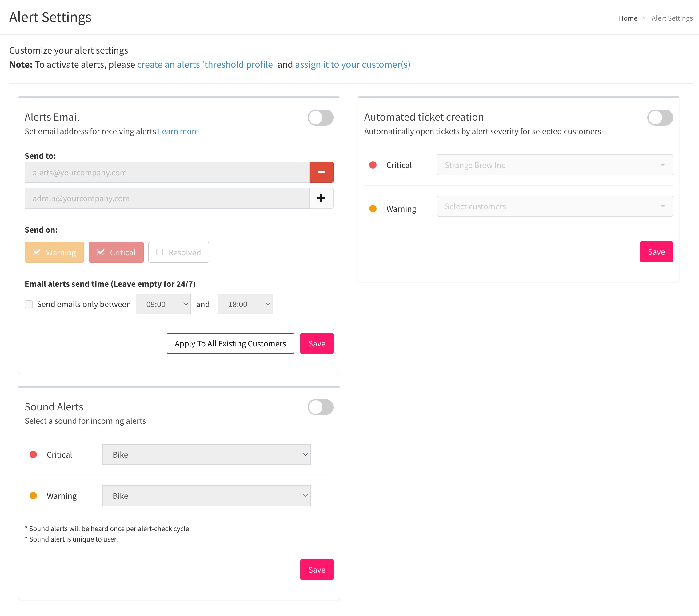Remove the alerts@yourcompany.com email with minus button
The width and height of the screenshot is (699, 616).
321,172
